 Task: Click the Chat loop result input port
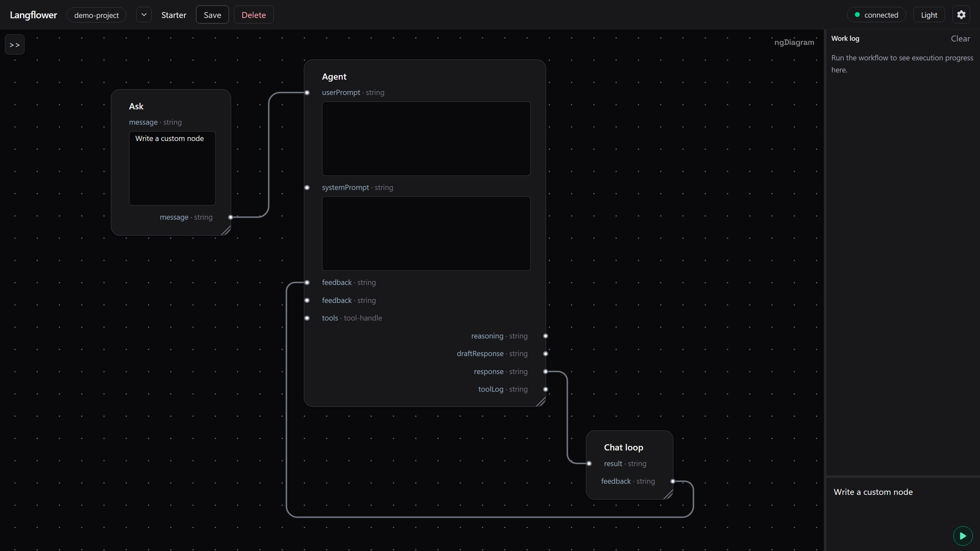[589, 463]
